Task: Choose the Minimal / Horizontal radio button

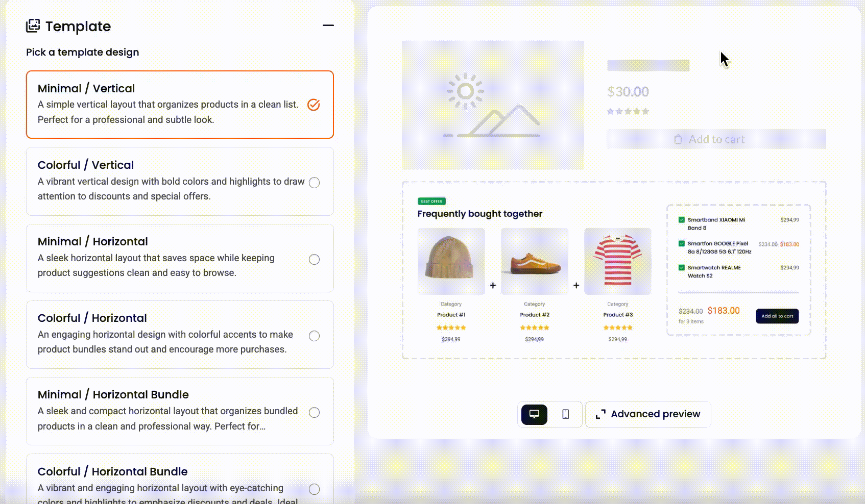Action: [315, 259]
